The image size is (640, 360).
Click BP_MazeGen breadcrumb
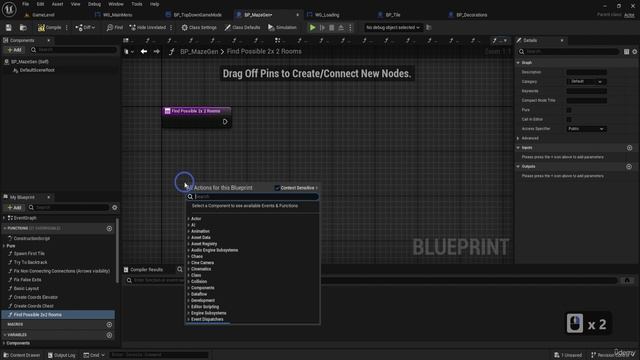point(199,51)
